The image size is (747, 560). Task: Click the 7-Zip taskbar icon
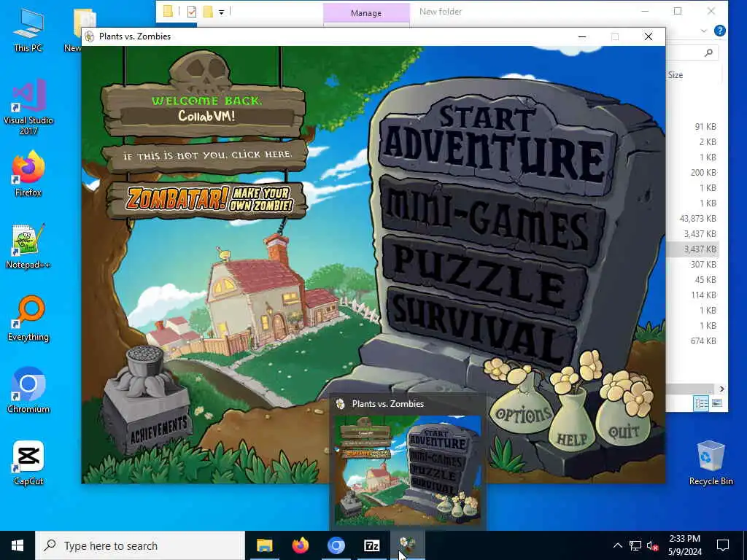click(371, 545)
